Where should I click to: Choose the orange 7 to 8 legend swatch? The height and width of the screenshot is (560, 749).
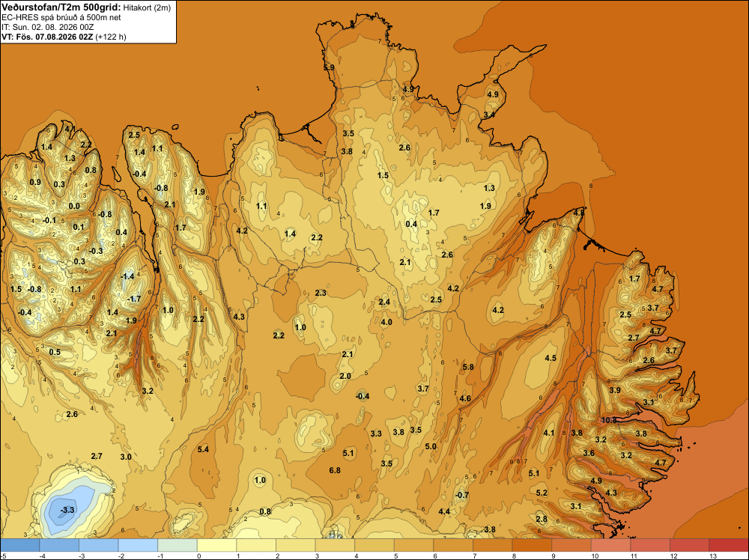click(492, 545)
